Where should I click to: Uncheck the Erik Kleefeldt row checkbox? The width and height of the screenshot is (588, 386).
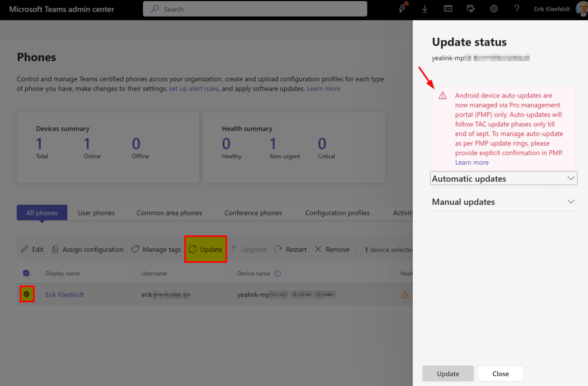(x=26, y=294)
